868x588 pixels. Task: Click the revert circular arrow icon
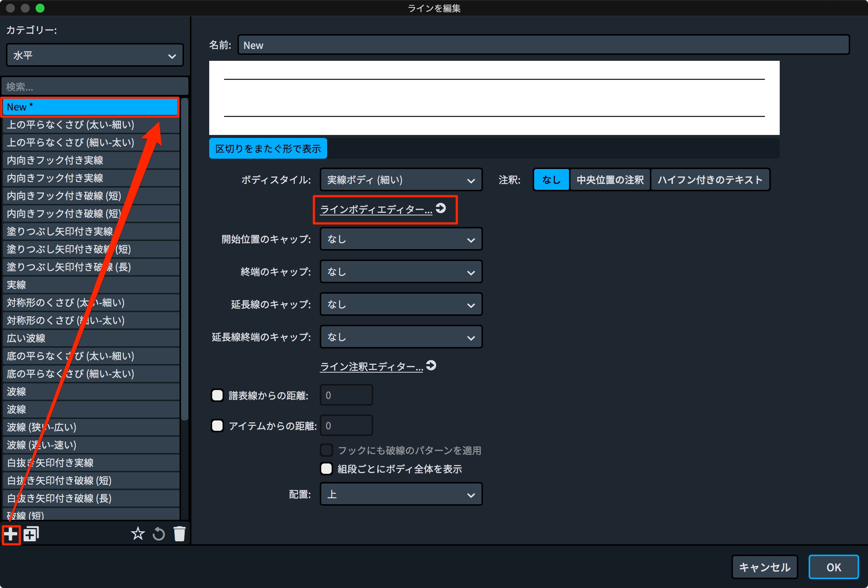(159, 534)
